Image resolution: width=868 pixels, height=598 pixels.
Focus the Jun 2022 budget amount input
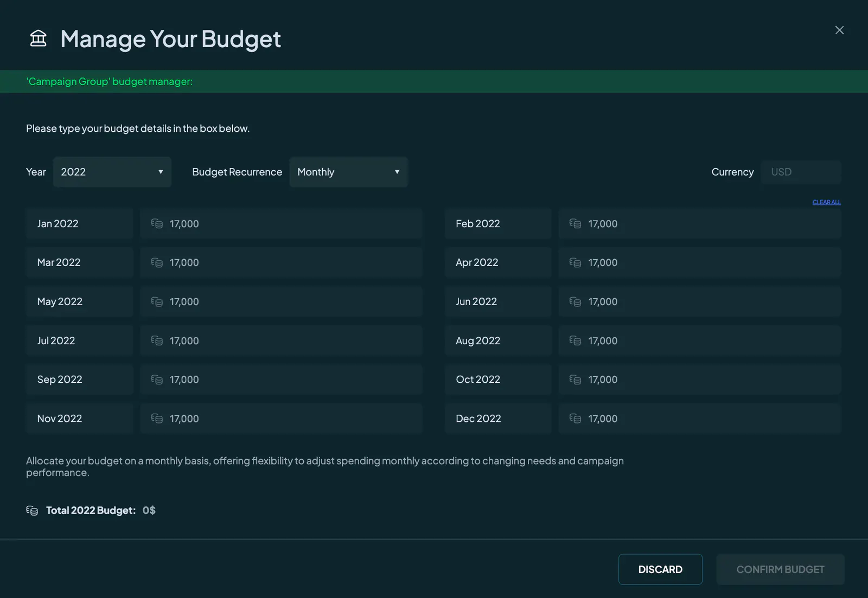point(700,301)
